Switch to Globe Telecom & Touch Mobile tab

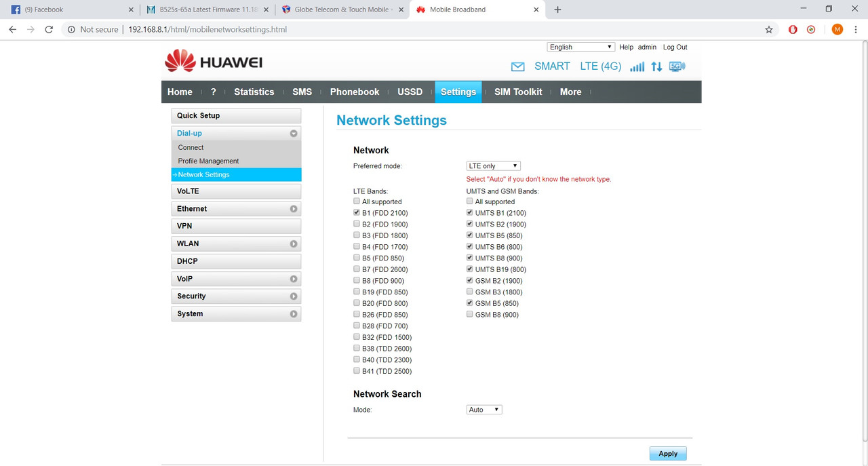343,9
